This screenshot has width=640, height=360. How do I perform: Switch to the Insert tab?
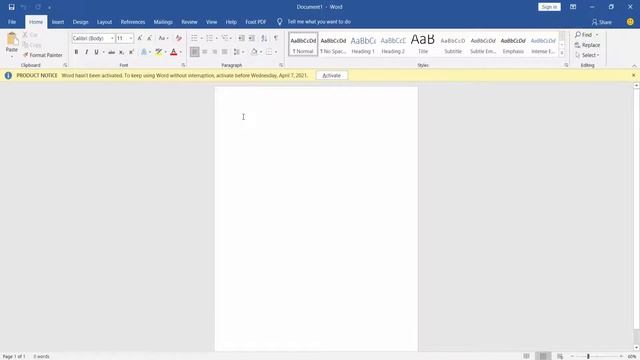coord(58,22)
